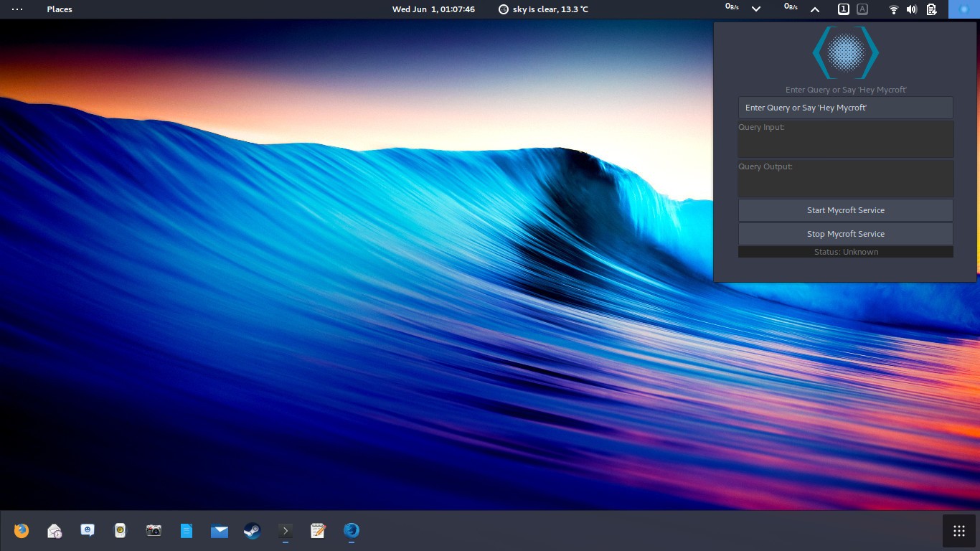Open the blue globe browser icon
The width and height of the screenshot is (980, 551).
point(352,531)
